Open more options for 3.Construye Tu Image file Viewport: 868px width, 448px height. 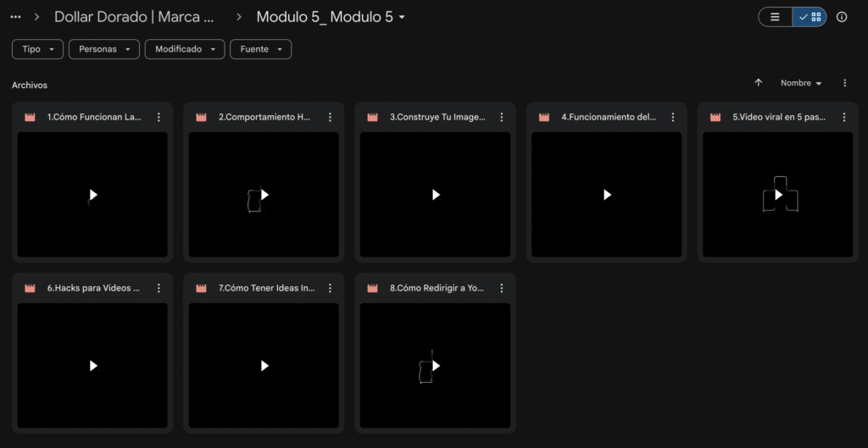501,117
